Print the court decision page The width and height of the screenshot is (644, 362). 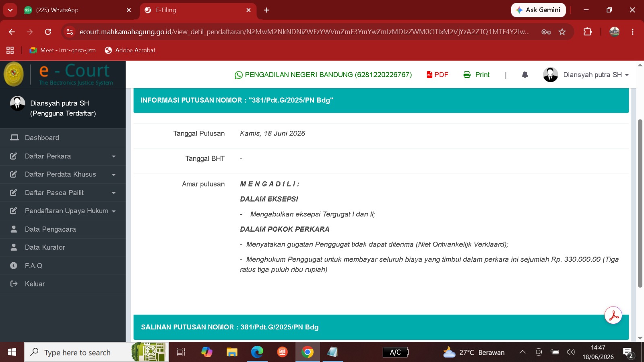(477, 74)
